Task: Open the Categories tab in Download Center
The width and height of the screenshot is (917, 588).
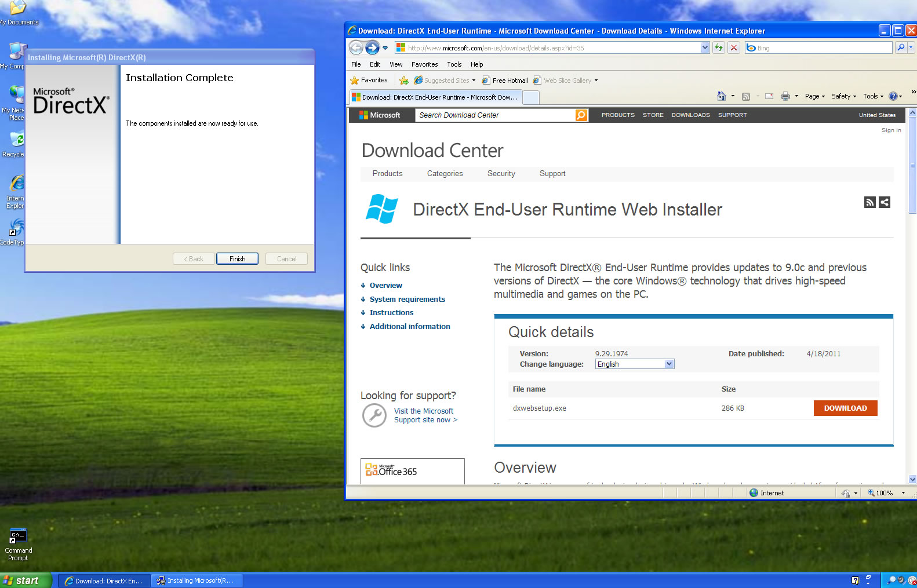Action: pyautogui.click(x=445, y=174)
